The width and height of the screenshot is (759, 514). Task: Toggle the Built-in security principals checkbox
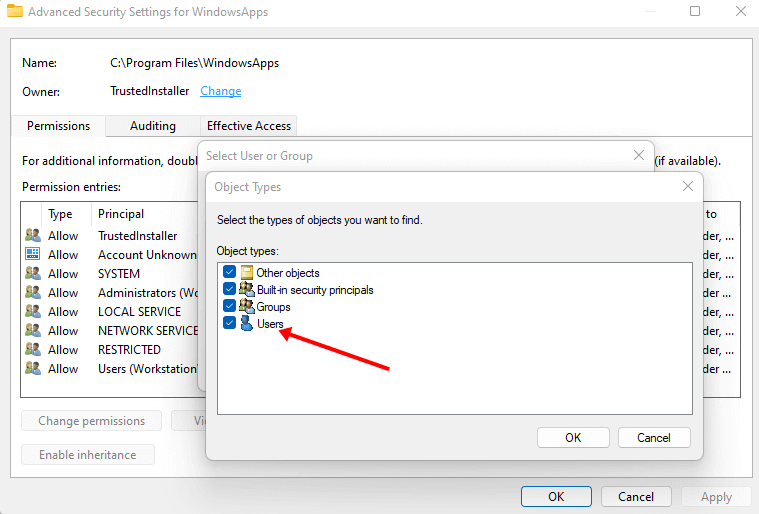coord(229,289)
